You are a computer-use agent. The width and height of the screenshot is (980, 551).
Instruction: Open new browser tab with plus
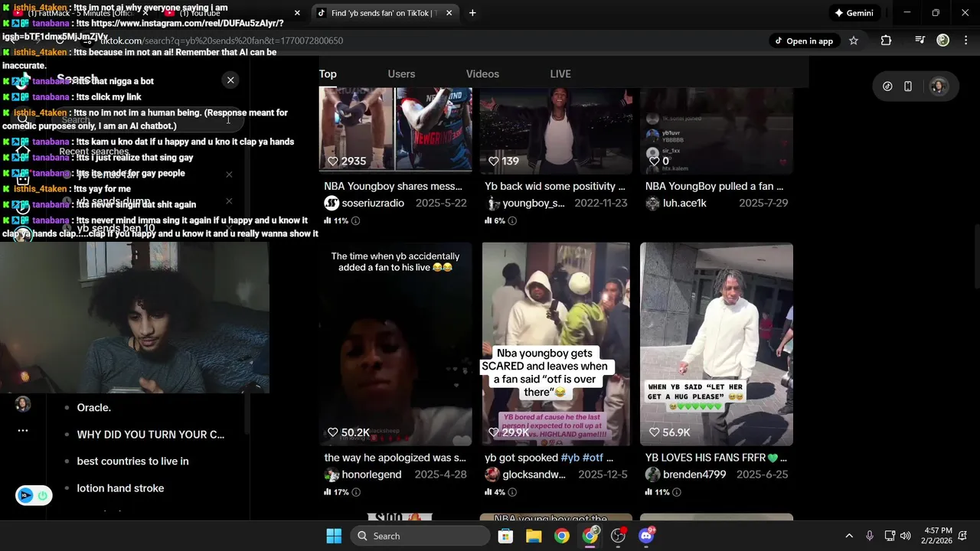click(472, 13)
